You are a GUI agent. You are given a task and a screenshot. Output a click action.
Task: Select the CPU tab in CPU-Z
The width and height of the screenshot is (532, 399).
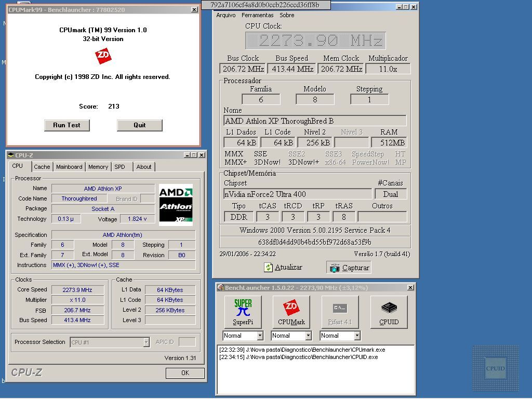coord(18,166)
